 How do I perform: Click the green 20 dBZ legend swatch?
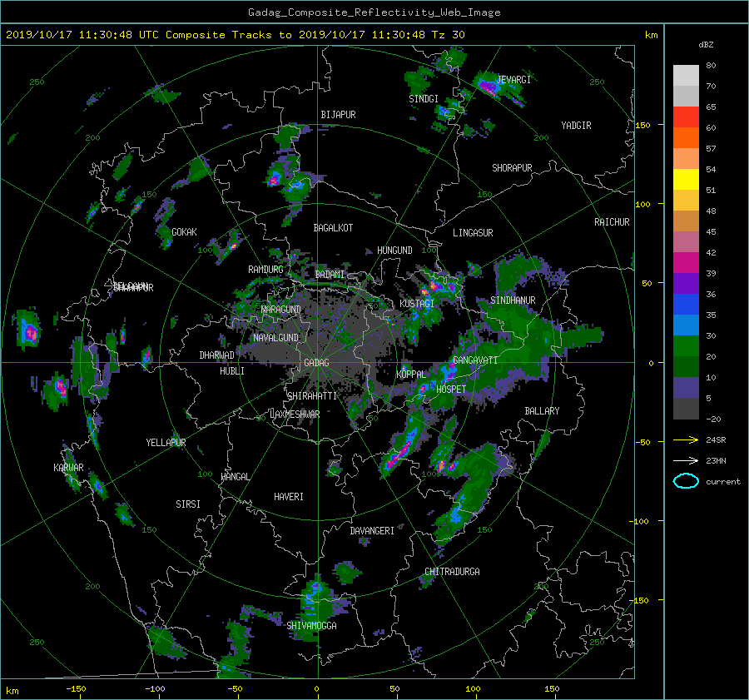click(686, 345)
